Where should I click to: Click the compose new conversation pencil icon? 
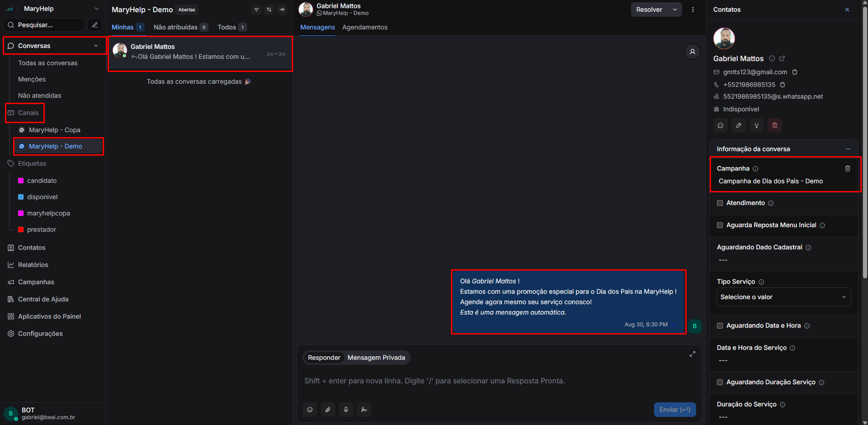tap(95, 25)
